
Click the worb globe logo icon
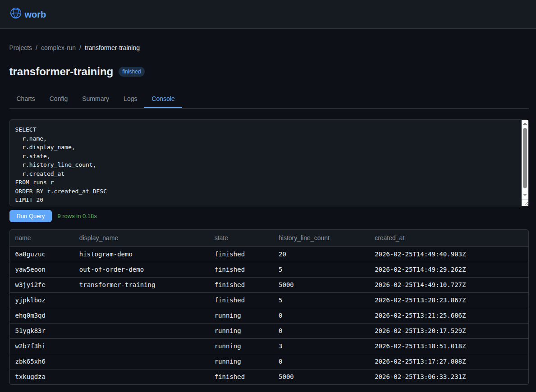pos(16,14)
